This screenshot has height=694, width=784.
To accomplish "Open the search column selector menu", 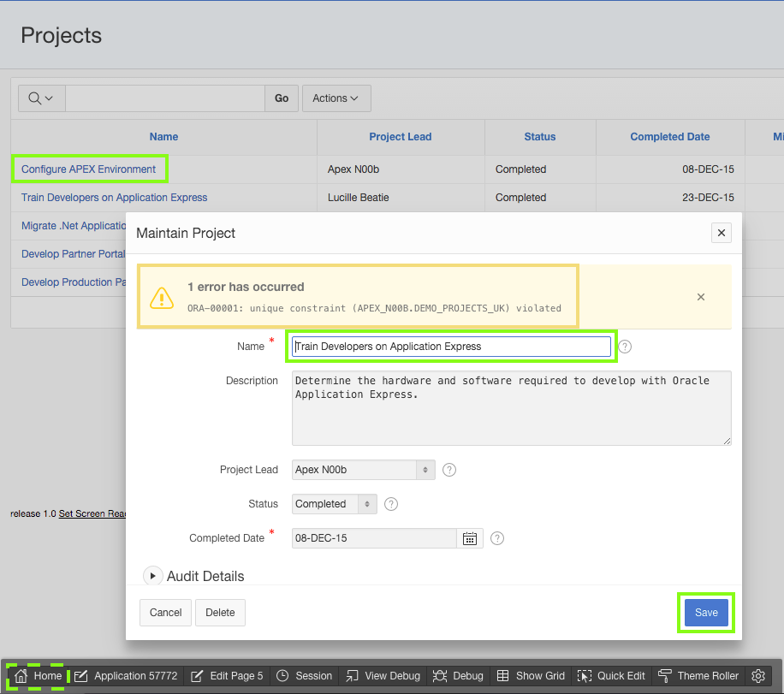I will coord(41,98).
